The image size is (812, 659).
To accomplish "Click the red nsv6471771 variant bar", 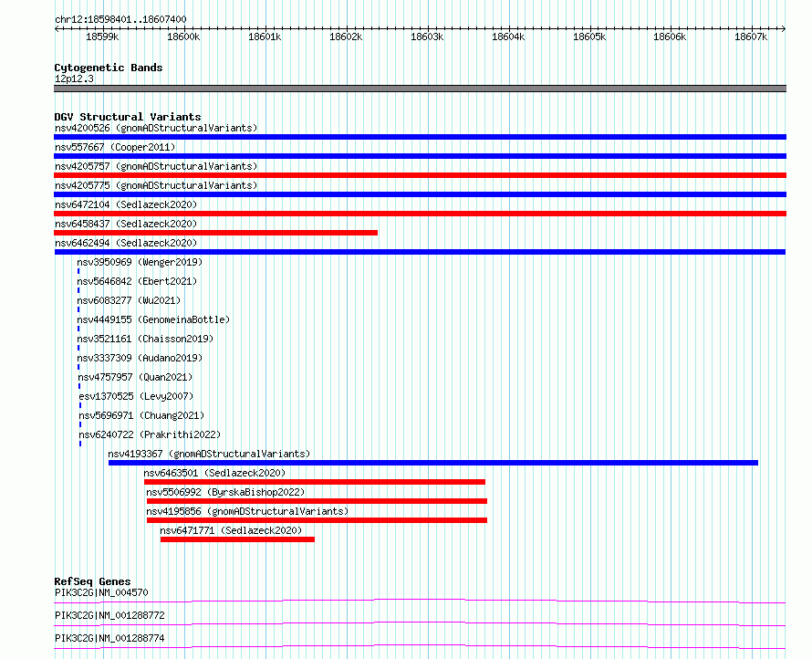I will (237, 539).
